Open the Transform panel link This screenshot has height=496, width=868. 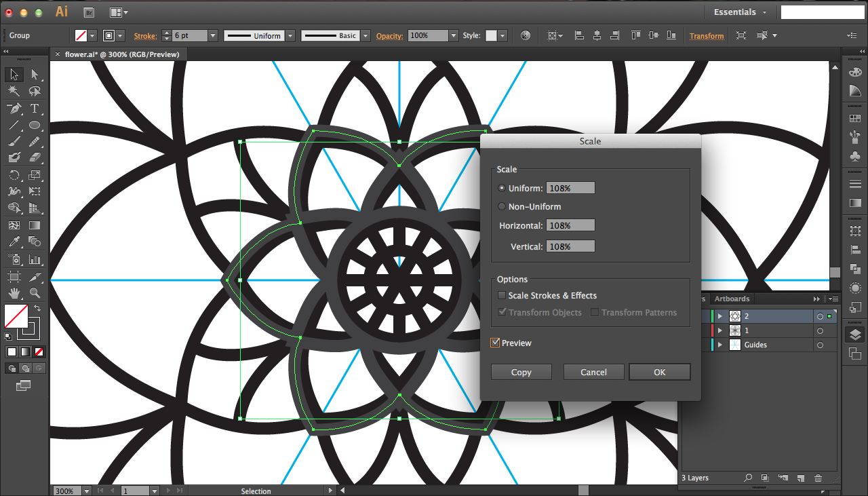click(x=707, y=36)
